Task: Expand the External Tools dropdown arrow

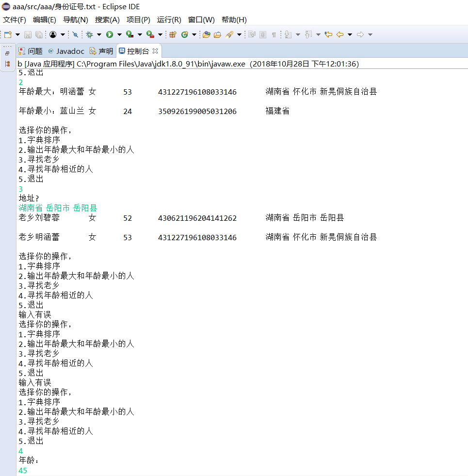Action: (160, 34)
